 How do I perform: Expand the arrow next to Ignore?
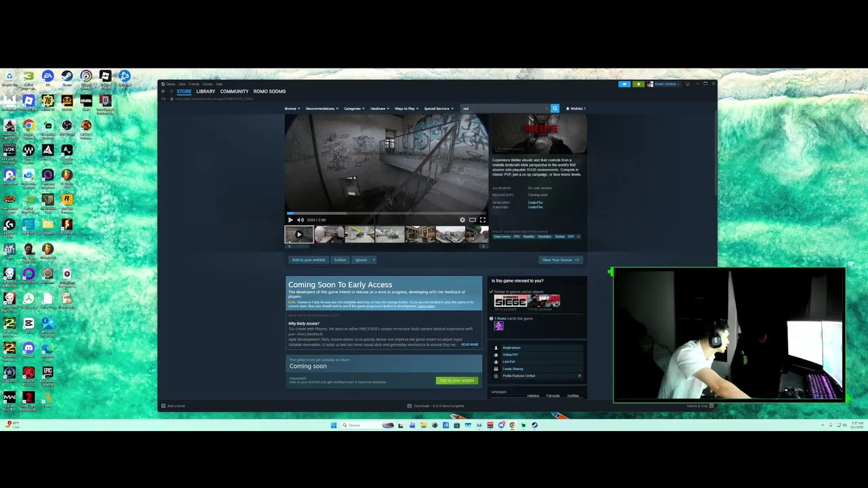[x=373, y=260]
